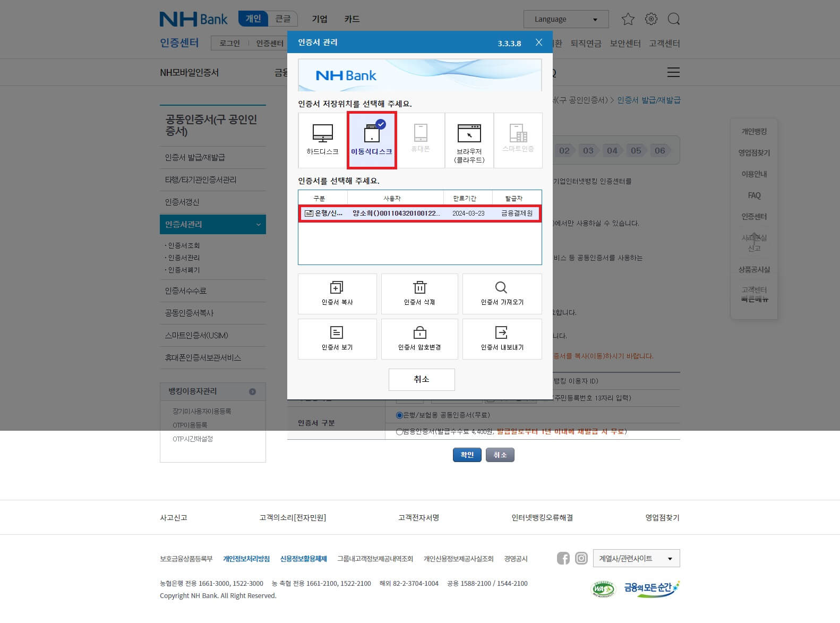Open 휴대폰인증서보관서비스 in the sidebar
The height and width of the screenshot is (623, 840).
click(x=203, y=358)
